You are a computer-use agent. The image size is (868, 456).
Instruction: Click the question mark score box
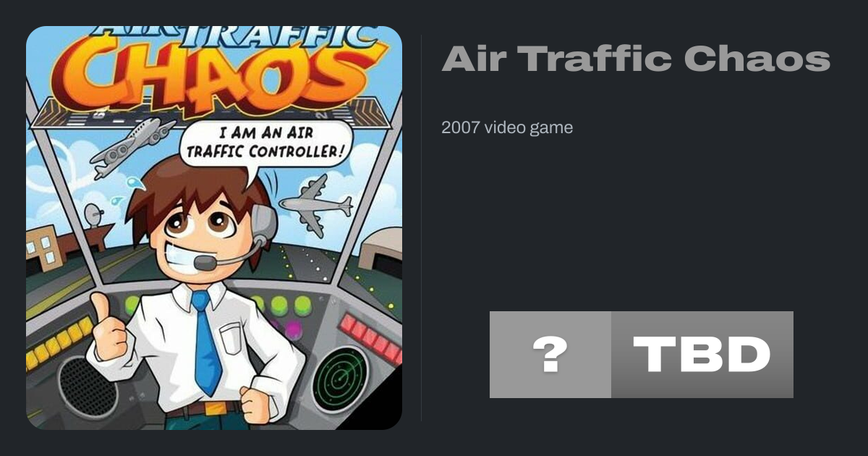550,355
